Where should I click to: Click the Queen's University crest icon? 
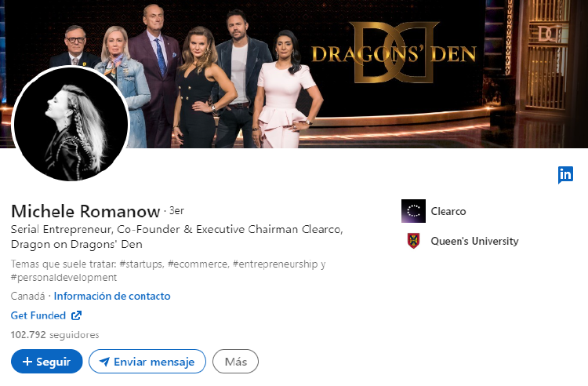[x=413, y=241]
